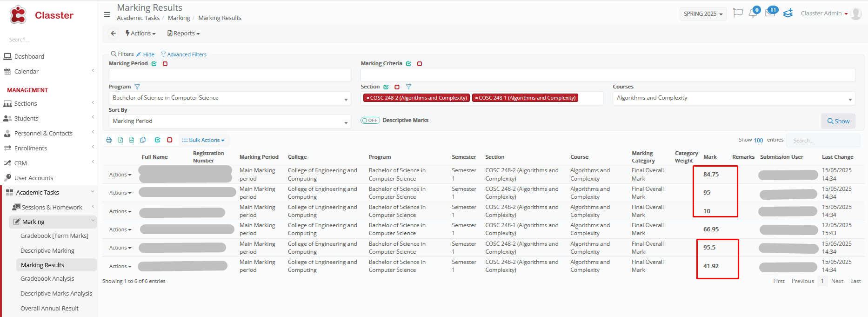Click the sidebar Search field
868x317 pixels.
(x=49, y=40)
